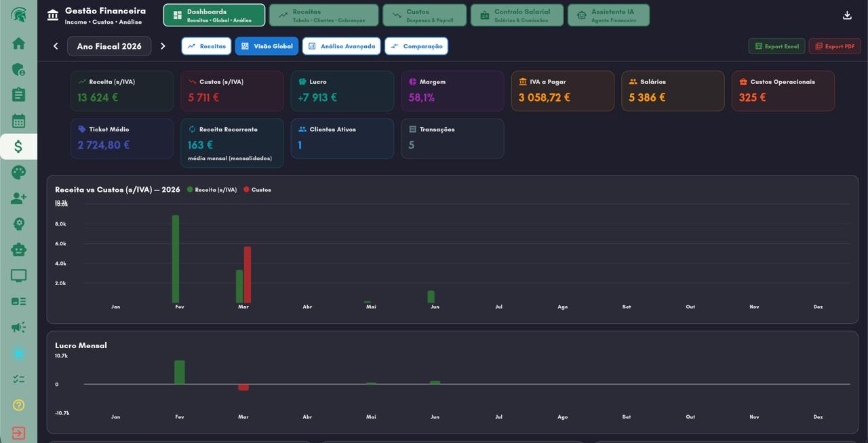Click the help question mark icon
Viewport: 868px width, 443px height.
point(18,405)
